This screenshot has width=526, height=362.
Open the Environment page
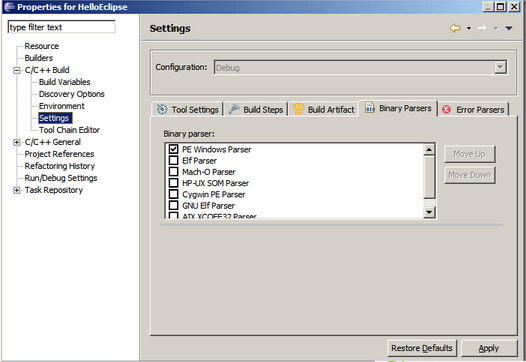[x=61, y=106]
